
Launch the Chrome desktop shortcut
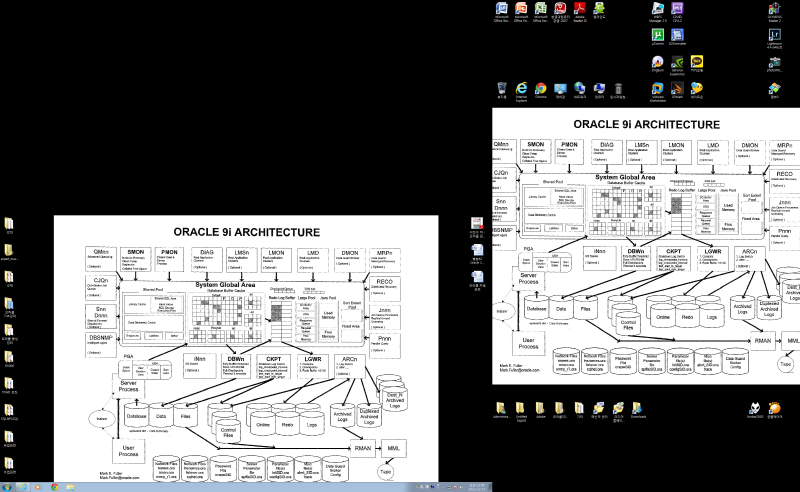540,90
